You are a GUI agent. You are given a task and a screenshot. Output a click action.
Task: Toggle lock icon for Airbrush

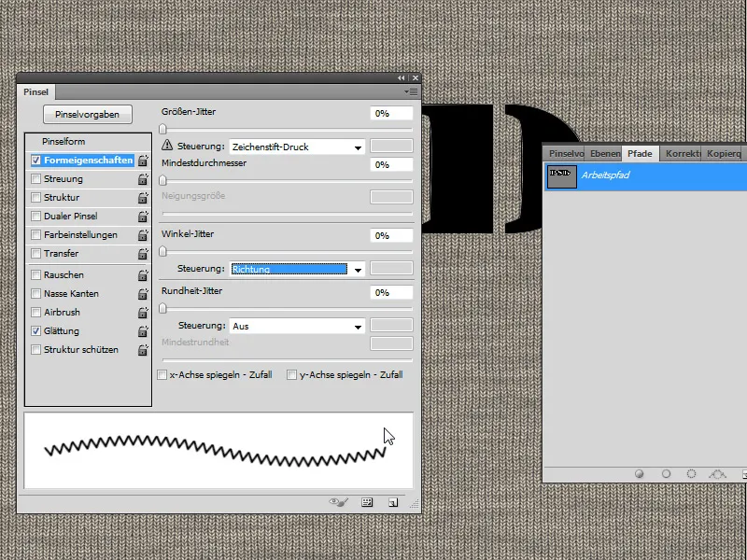143,313
